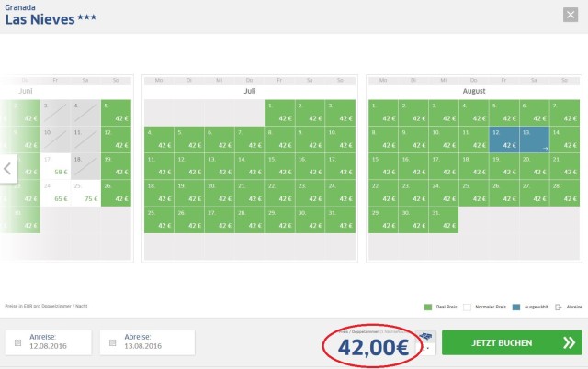Select June 24 priced at 65 €
The image size is (588, 369).
click(x=56, y=192)
